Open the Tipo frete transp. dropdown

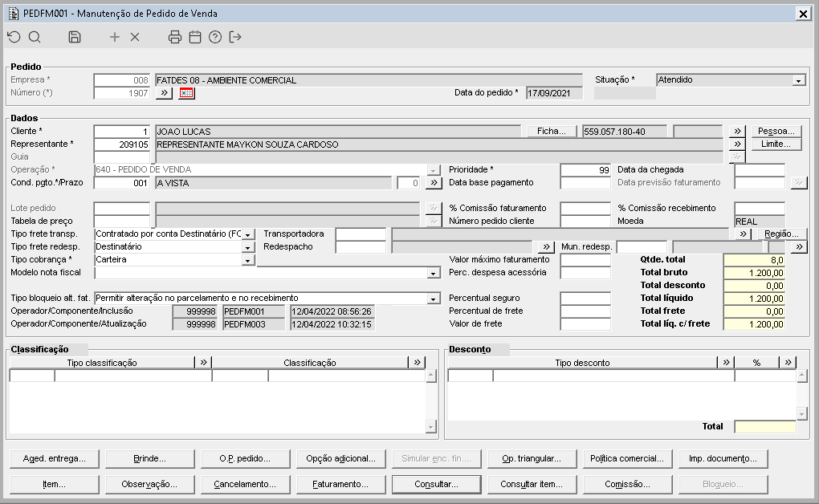coord(248,234)
